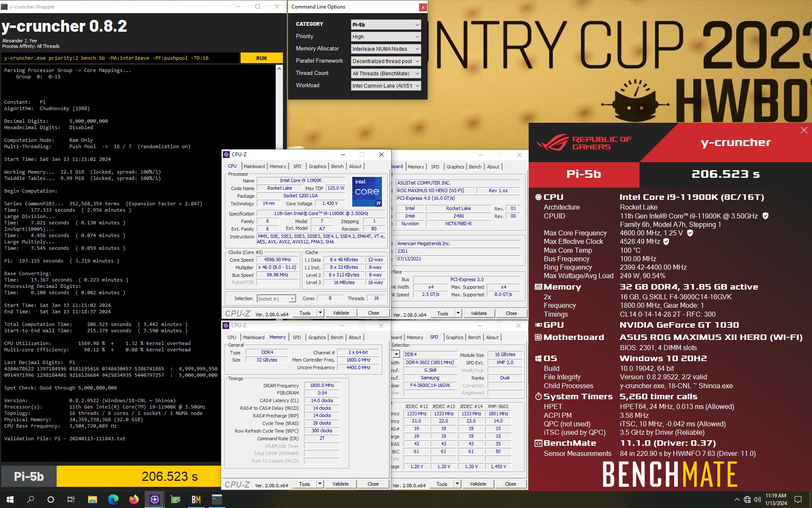Expand the Memory Allocator dropdown
The width and height of the screenshot is (812, 508).
coord(386,49)
